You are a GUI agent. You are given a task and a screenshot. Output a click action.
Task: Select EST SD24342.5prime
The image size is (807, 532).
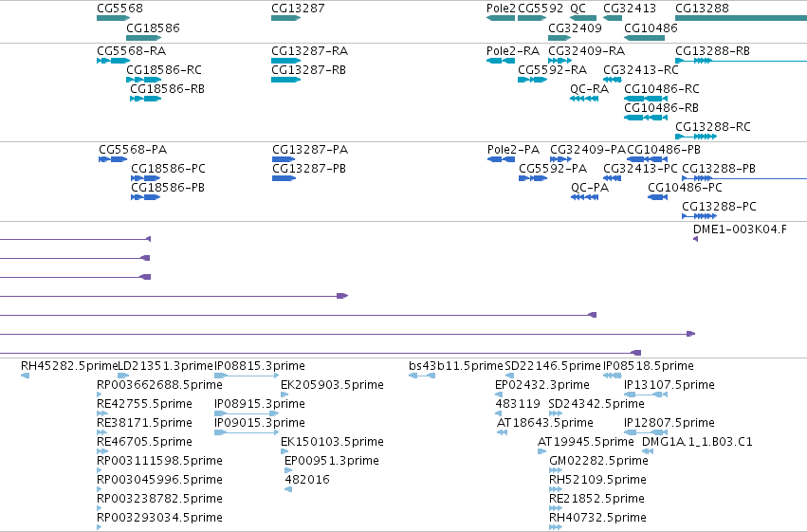(596, 404)
